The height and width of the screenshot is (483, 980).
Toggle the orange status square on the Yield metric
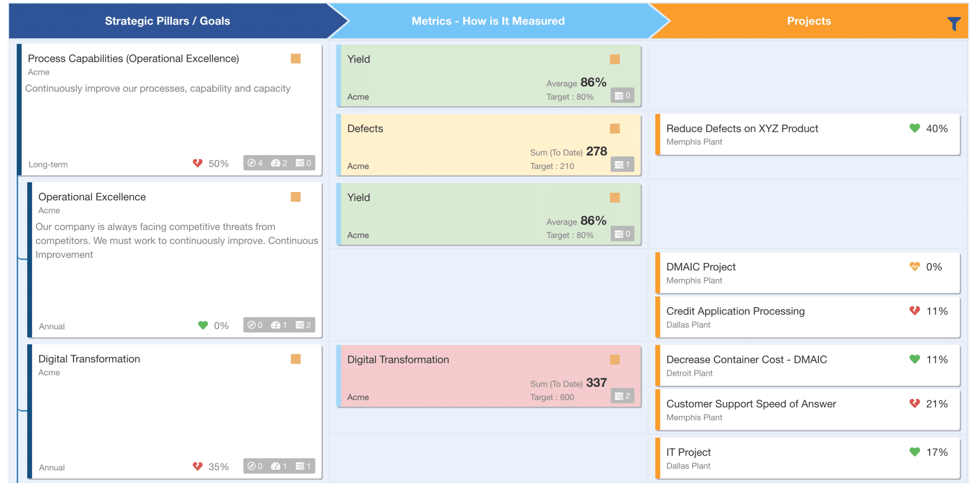615,60
